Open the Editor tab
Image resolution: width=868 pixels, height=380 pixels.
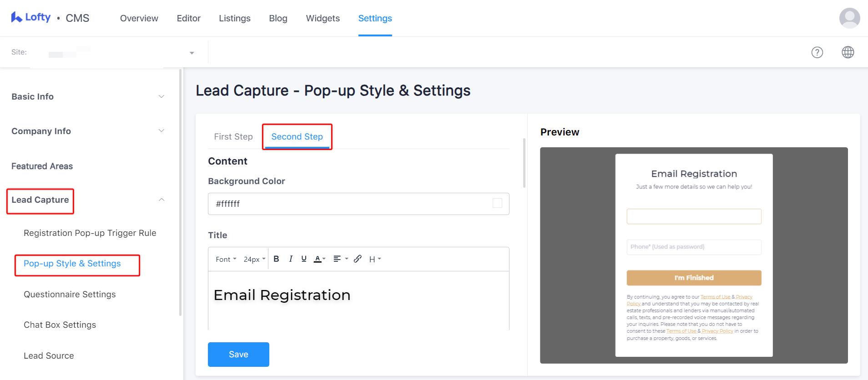click(189, 18)
